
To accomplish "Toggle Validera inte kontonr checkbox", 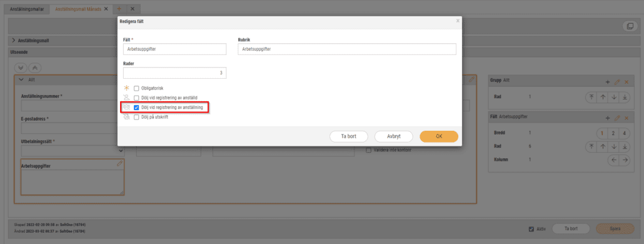I will 368,150.
